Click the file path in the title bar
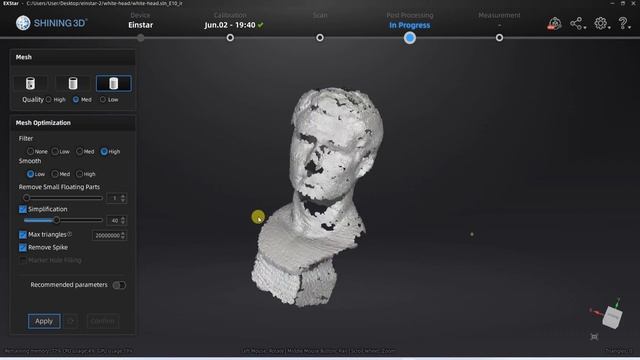This screenshot has width=640, height=360. [x=104, y=3]
